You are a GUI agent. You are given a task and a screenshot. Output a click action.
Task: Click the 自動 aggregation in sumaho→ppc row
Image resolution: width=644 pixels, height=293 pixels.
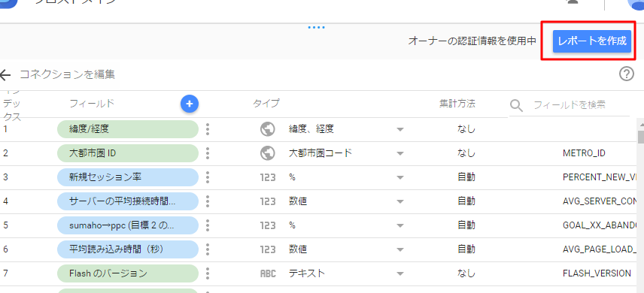pos(466,225)
